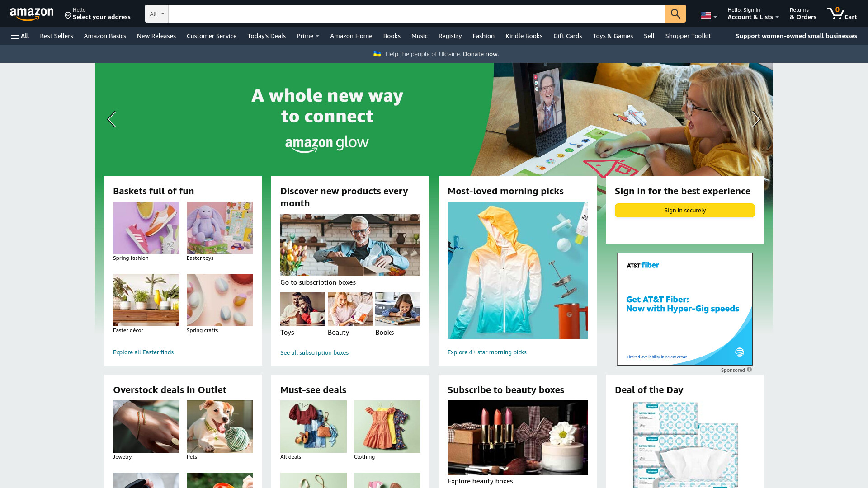
Task: Open Music nav item
Action: tap(420, 36)
